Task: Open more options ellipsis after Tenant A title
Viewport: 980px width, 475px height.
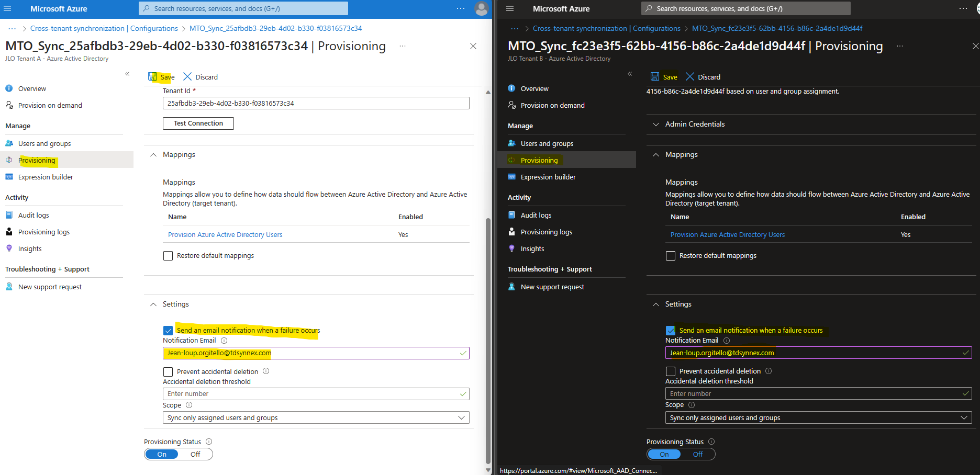Action: click(x=403, y=46)
